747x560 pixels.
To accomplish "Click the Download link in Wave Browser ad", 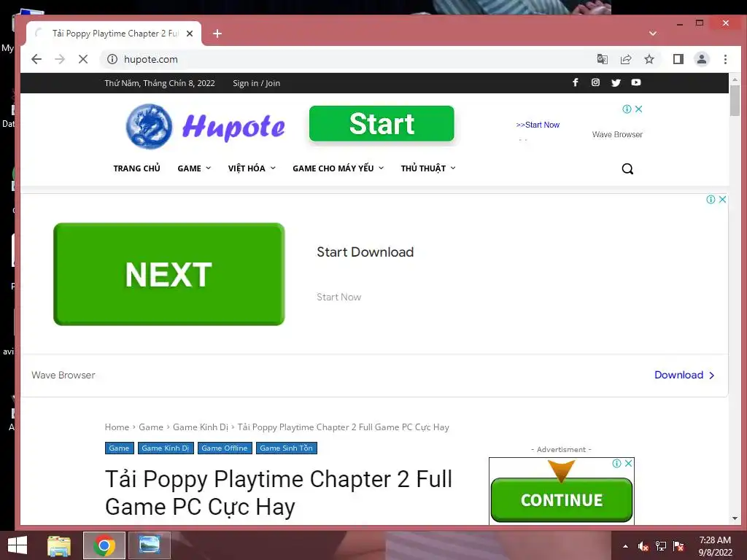I will [684, 375].
